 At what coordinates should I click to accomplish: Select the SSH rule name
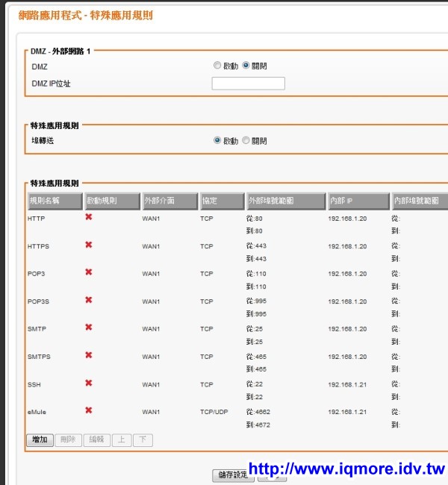[34, 384]
